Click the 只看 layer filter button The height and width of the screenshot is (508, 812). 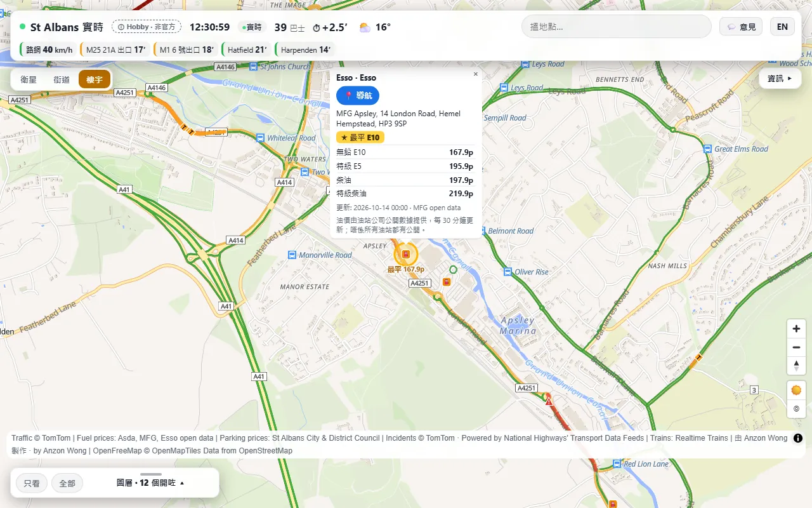[x=32, y=483]
